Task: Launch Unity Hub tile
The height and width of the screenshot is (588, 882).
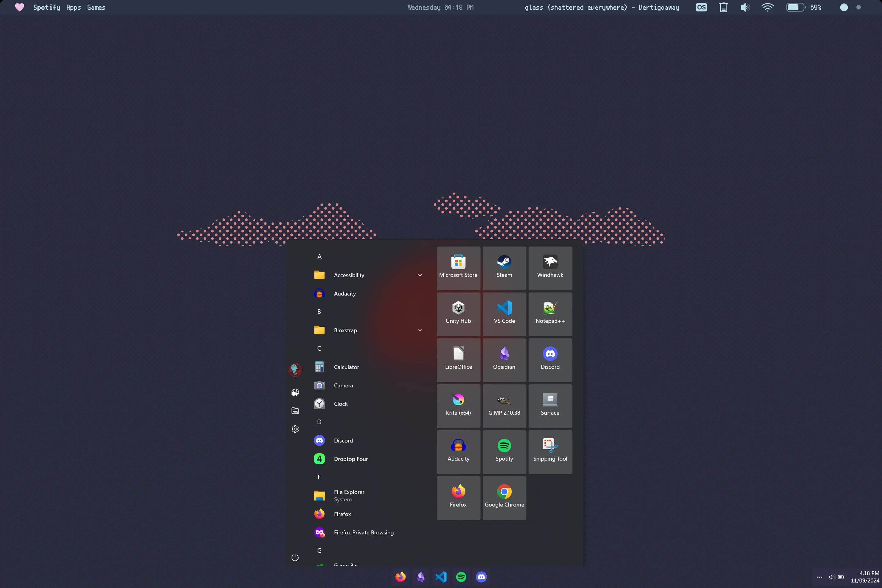Action: coord(458,314)
